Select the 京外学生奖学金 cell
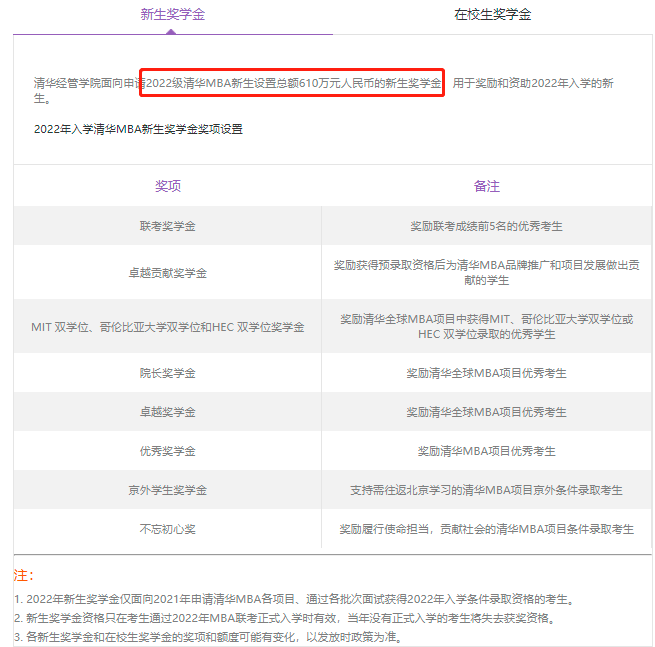 (168, 490)
